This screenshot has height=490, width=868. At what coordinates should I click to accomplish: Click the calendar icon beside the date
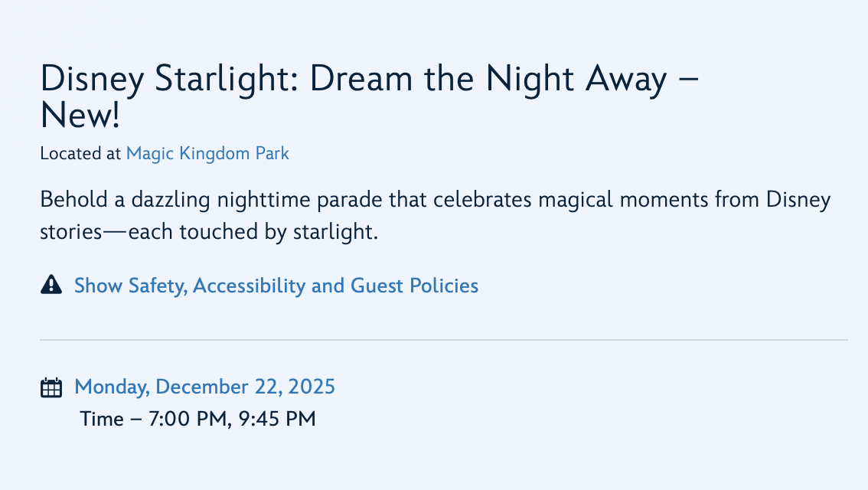pyautogui.click(x=51, y=387)
